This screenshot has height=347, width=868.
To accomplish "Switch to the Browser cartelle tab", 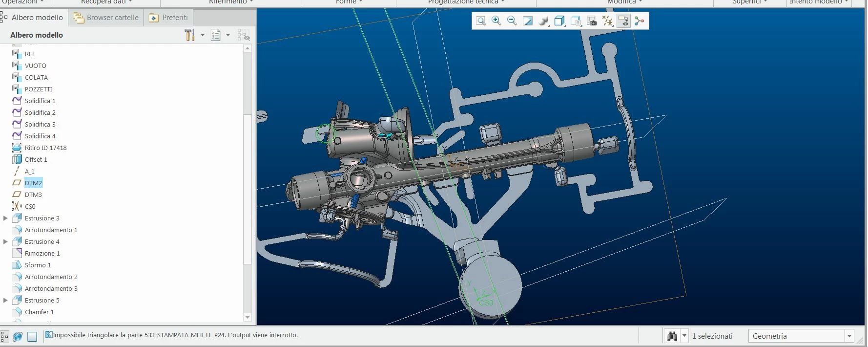I will click(106, 18).
